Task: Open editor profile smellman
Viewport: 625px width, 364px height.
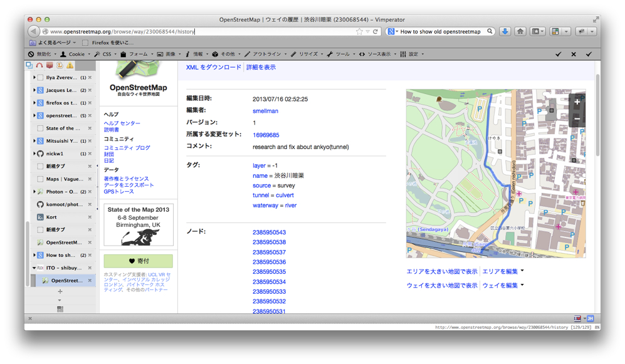Action: [265, 111]
